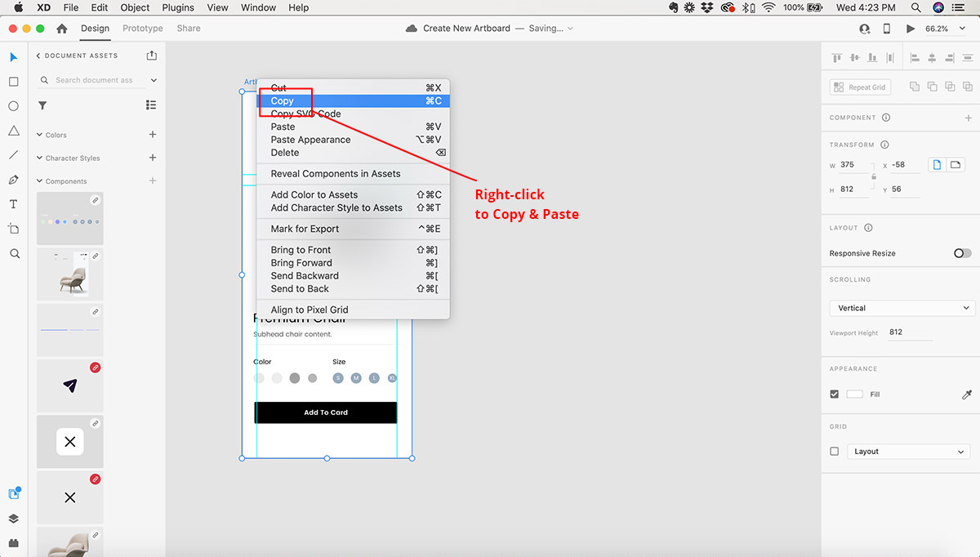Switch to the Prototype tab
The image size is (980, 557).
[x=143, y=29]
